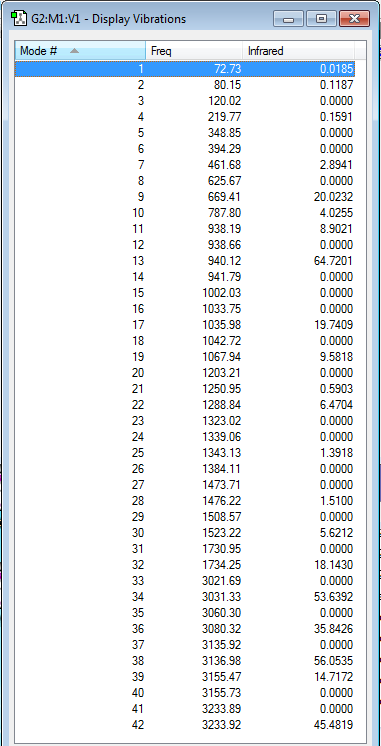The image size is (381, 746).
Task: Select mode 9 at frequency 669.41
Action: coord(185,197)
